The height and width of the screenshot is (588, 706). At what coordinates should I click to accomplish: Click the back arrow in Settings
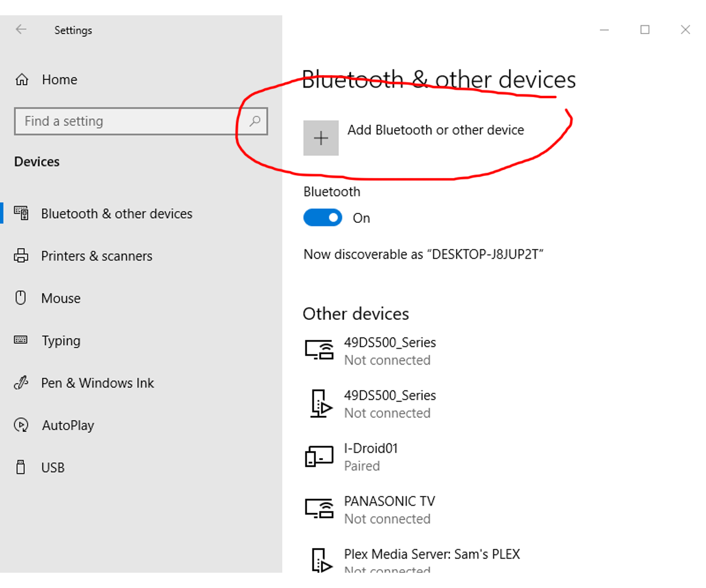pyautogui.click(x=21, y=29)
